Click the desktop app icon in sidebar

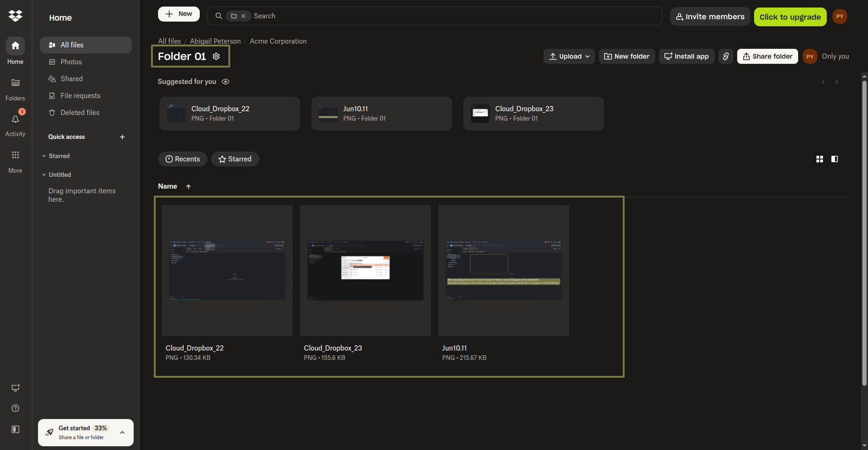coord(15,388)
